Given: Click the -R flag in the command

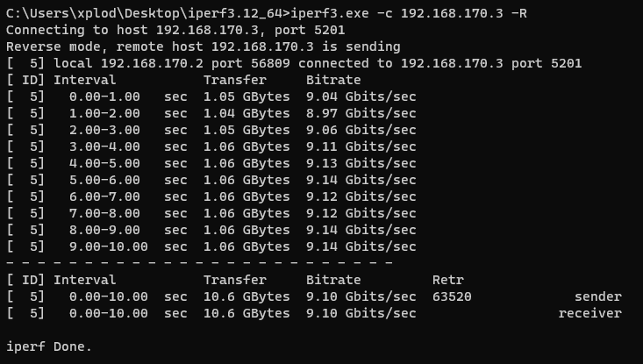Looking at the screenshot, I should (518, 13).
